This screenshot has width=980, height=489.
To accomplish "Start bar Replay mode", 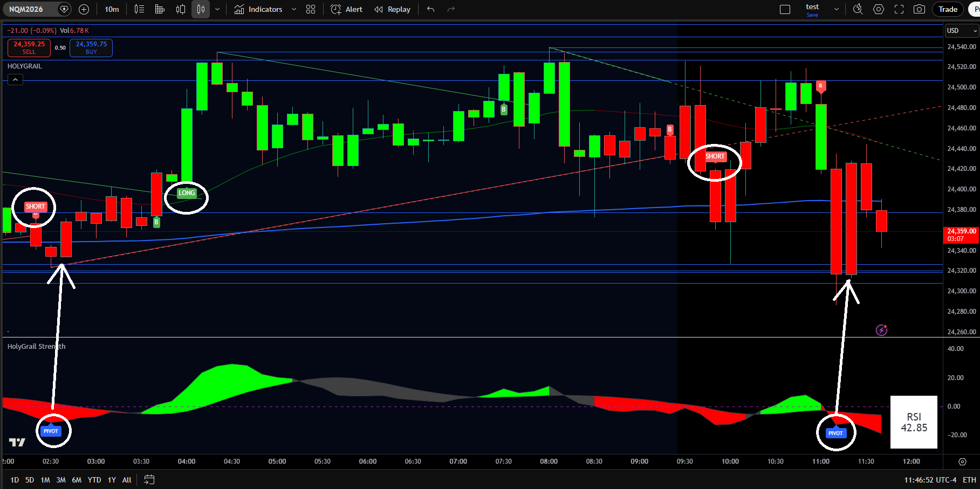I will coord(393,9).
